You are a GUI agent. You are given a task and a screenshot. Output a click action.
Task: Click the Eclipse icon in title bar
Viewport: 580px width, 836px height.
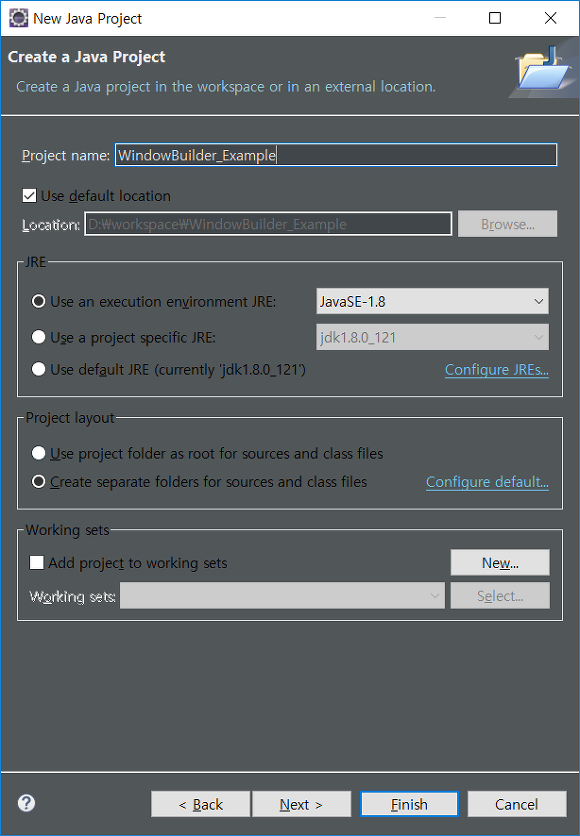(x=18, y=18)
